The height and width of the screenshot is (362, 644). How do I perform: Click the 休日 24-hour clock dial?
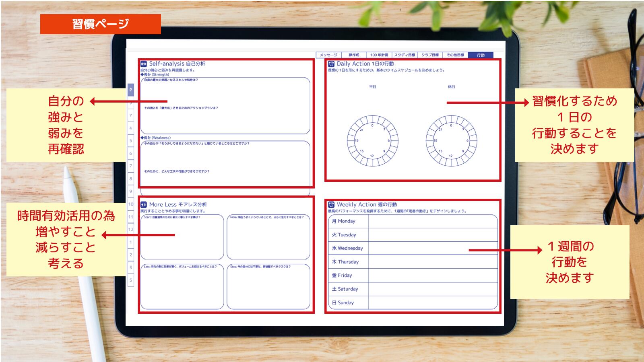[452, 141]
